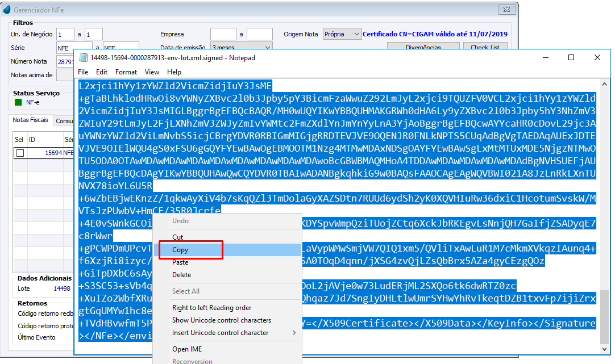Image resolution: width=615 pixels, height=364 pixels.
Task: Click the Notepad vertical scrollbar thumb
Action: tap(604, 316)
